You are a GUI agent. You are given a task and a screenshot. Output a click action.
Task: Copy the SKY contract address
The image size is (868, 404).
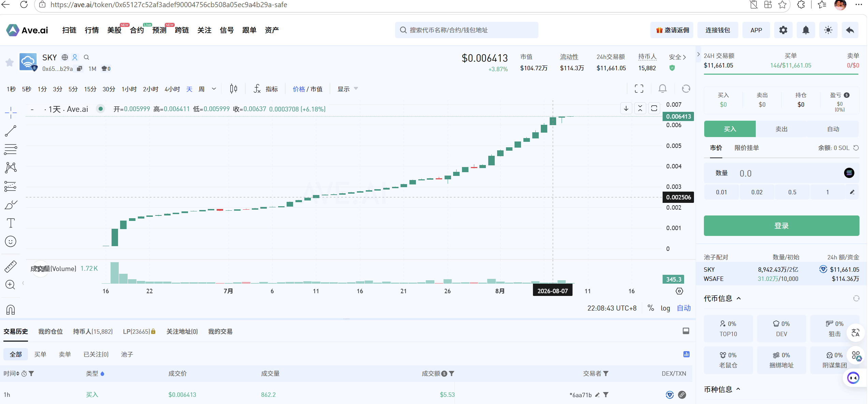[79, 69]
